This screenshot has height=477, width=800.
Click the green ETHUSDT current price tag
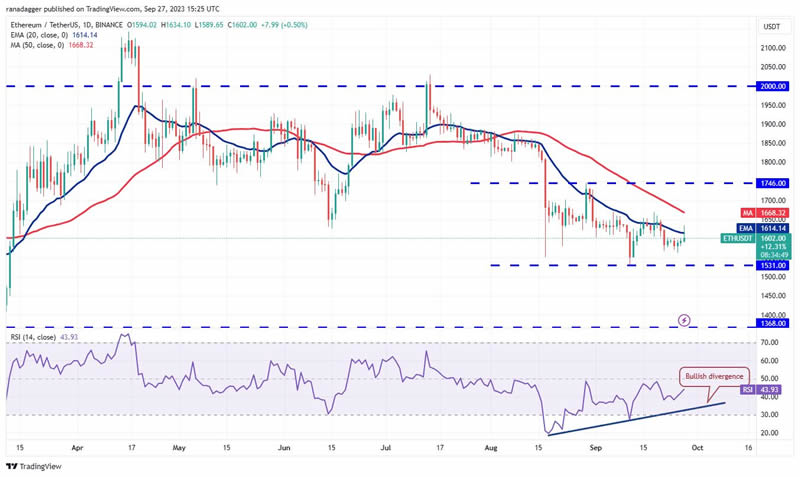756,246
